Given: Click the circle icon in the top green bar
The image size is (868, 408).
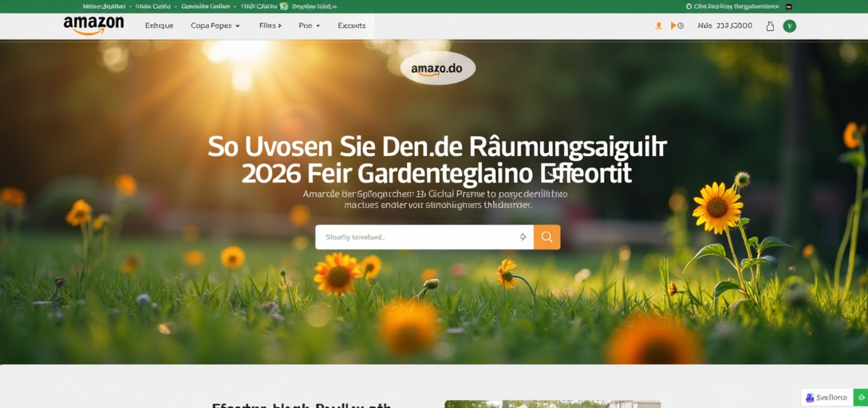Looking at the screenshot, I should coord(689,6).
